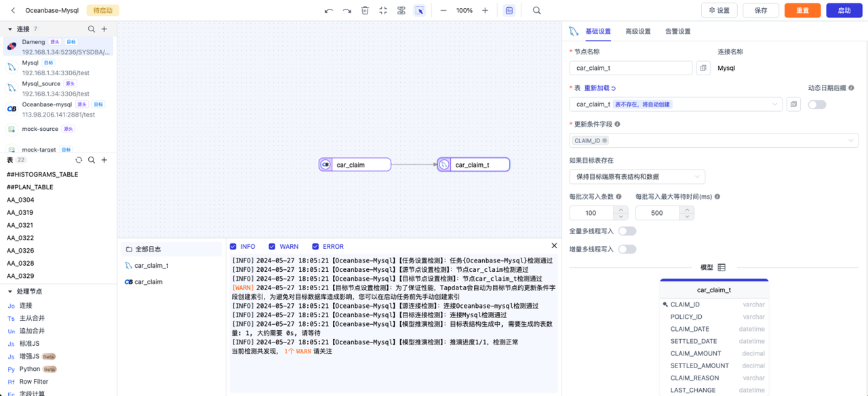Show help for dynamic date suffix
Viewport: 868px width, 396px height.
coord(852,88)
